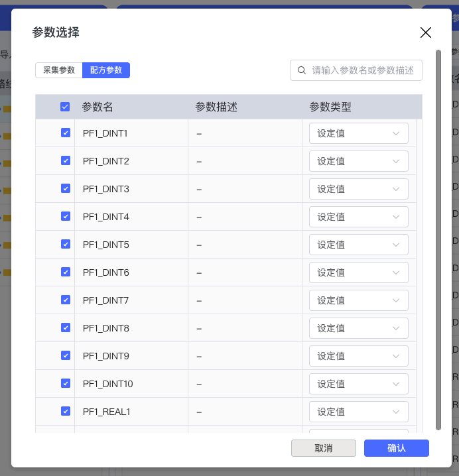
Task: Open the PF1_DINT10 parameter type dropdown
Action: tap(358, 384)
